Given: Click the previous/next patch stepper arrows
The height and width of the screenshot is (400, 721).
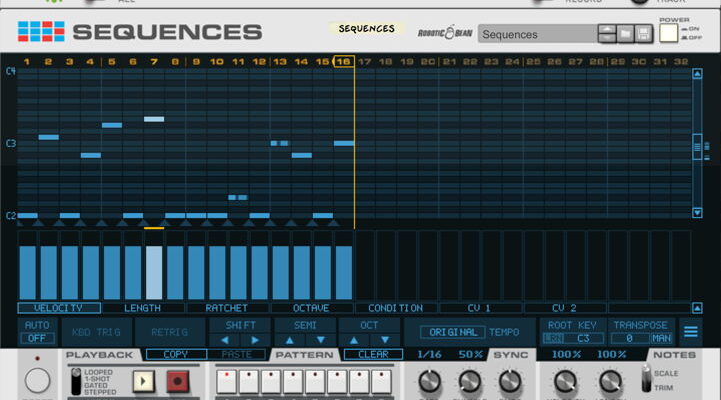Looking at the screenshot, I should tap(607, 34).
